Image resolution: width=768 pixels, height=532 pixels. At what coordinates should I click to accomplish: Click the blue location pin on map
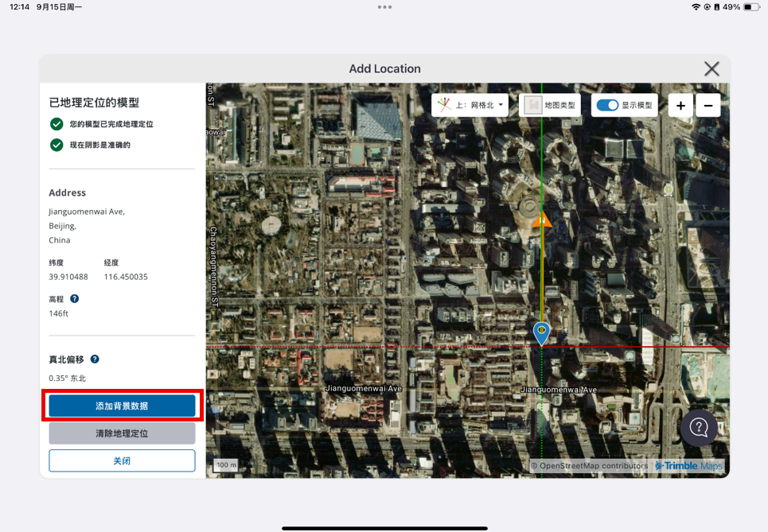click(x=541, y=332)
